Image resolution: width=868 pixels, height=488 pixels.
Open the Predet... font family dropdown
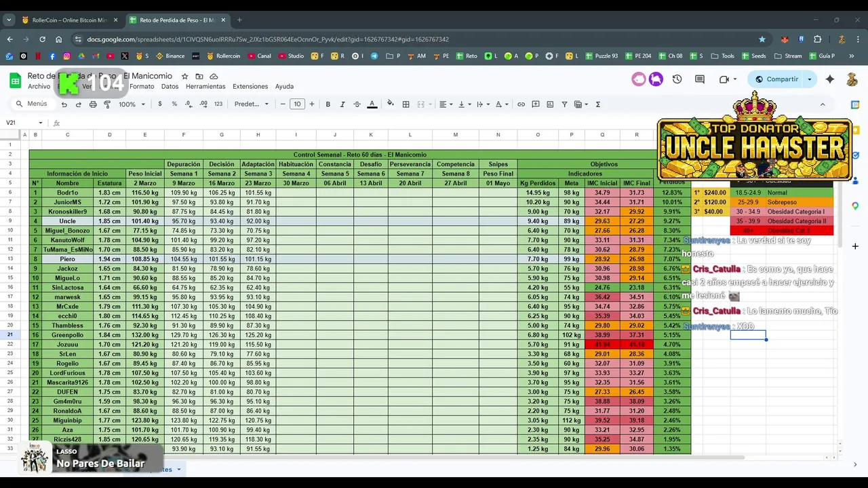pos(252,104)
